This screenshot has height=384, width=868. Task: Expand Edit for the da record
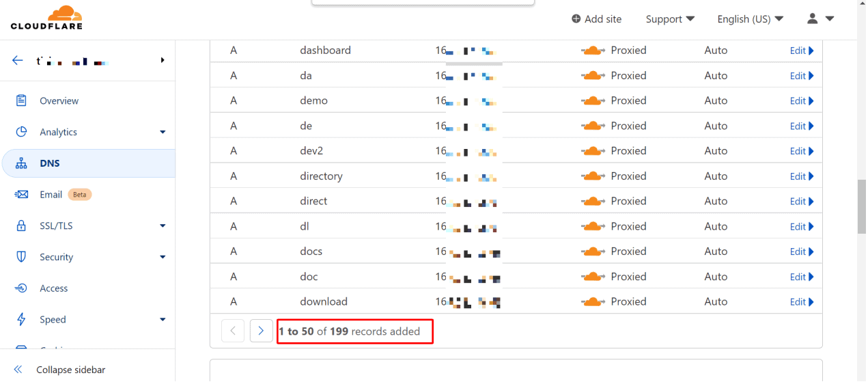(x=802, y=76)
